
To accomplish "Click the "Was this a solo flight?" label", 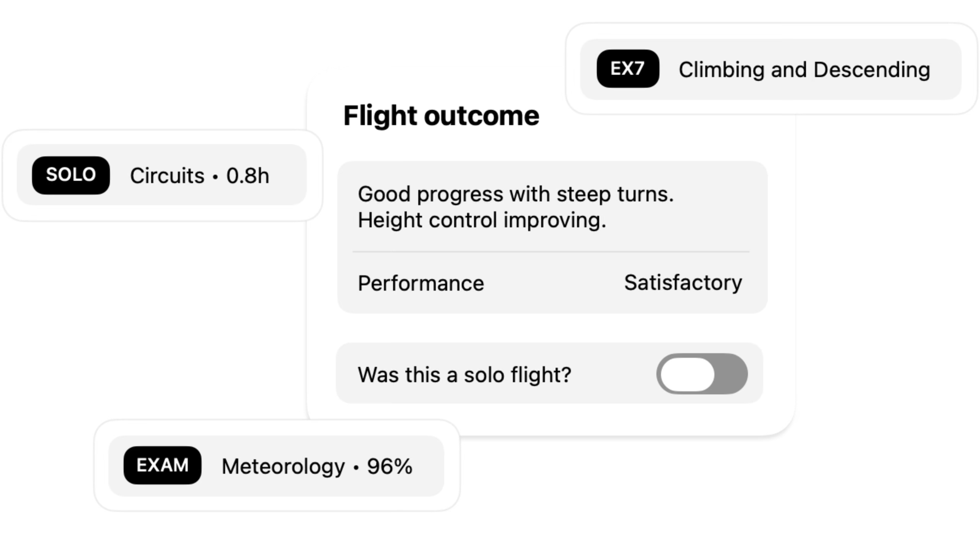I will (x=464, y=375).
